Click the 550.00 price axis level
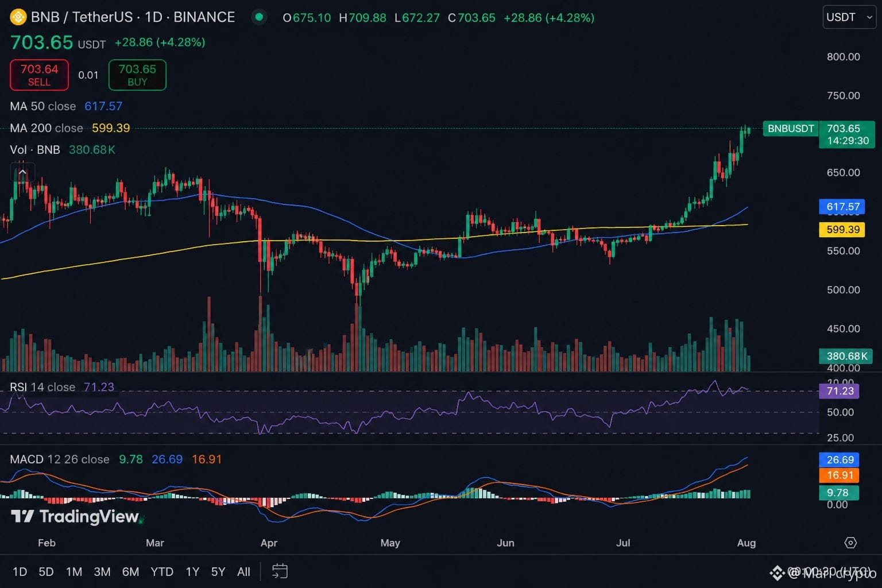The height and width of the screenshot is (588, 882). tap(844, 251)
